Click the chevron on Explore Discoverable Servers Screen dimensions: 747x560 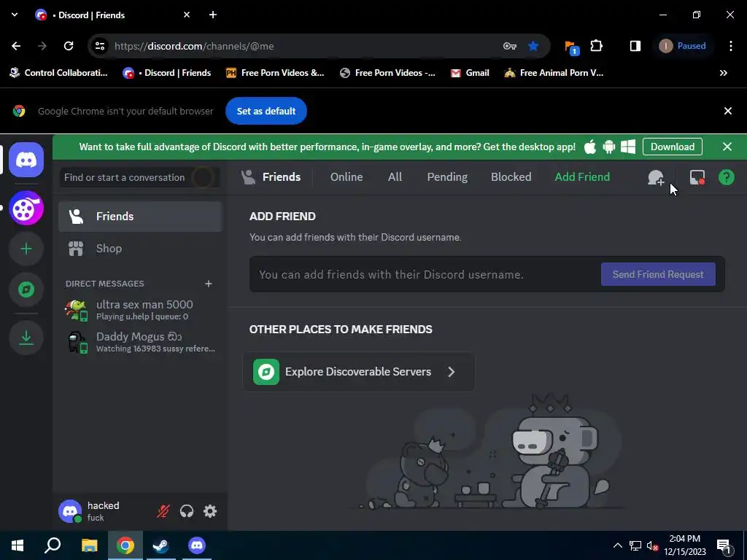pos(451,372)
